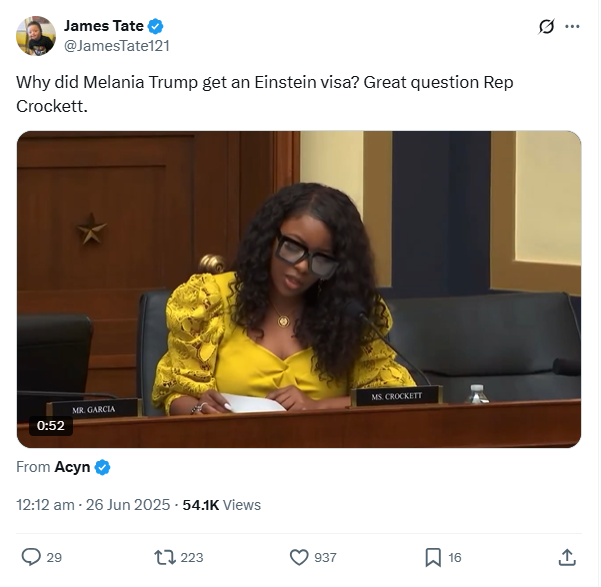
Task: View the 54.1K Views analytics
Action: 222,505
